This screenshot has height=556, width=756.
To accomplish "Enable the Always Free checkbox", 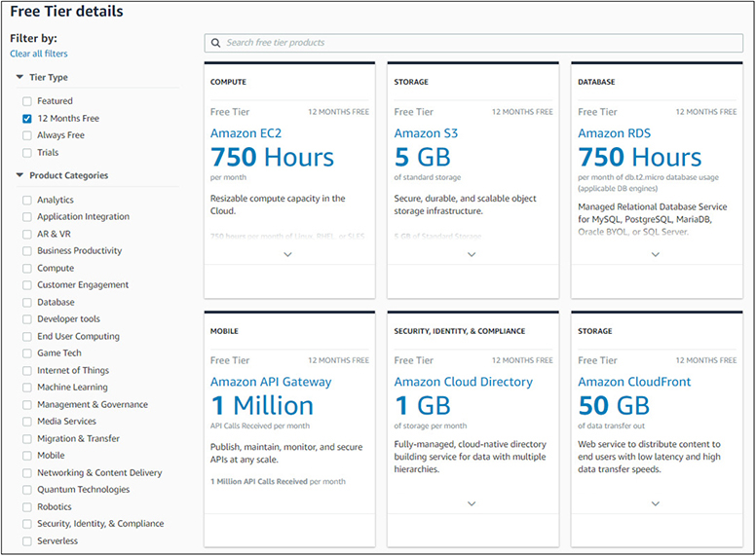I will click(27, 135).
